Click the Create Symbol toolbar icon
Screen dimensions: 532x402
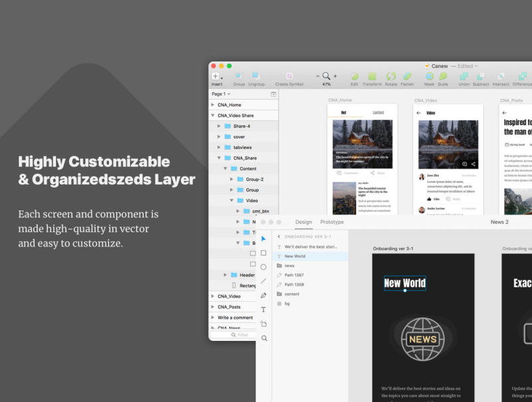[289, 76]
